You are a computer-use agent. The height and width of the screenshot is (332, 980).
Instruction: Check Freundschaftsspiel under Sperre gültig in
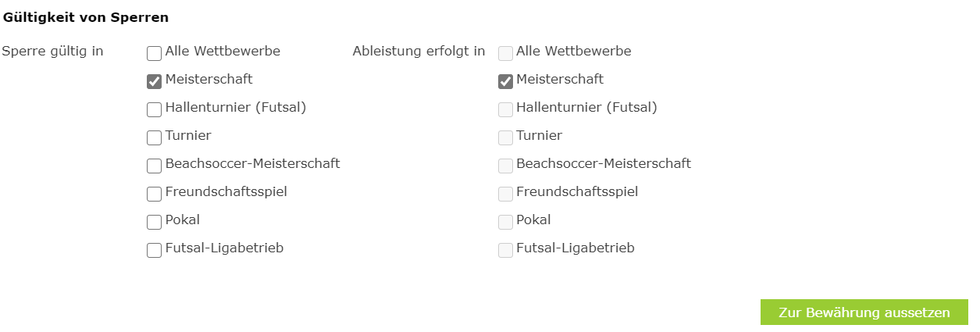click(154, 194)
